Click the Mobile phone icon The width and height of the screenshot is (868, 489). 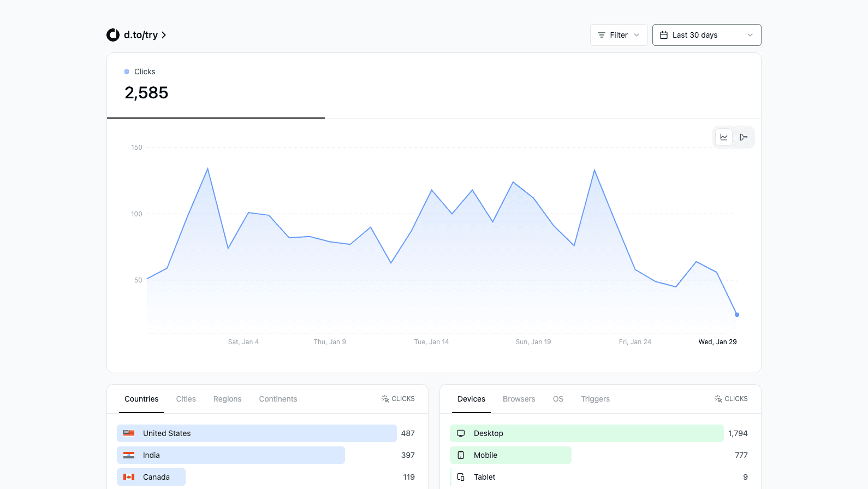(x=461, y=455)
